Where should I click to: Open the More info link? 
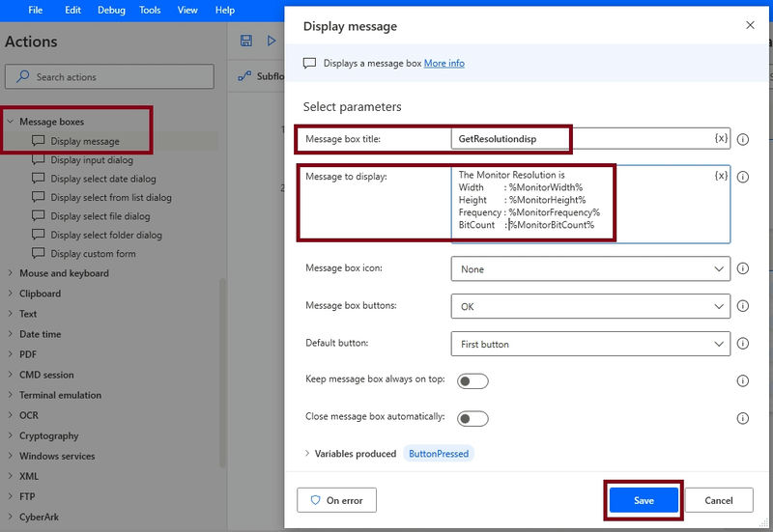(444, 63)
